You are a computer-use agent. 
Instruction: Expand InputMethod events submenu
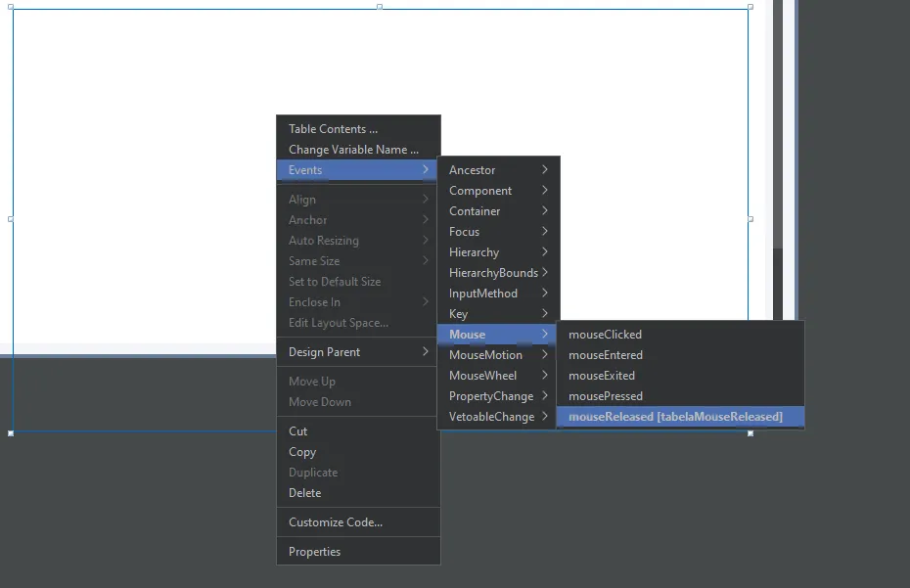(498, 294)
